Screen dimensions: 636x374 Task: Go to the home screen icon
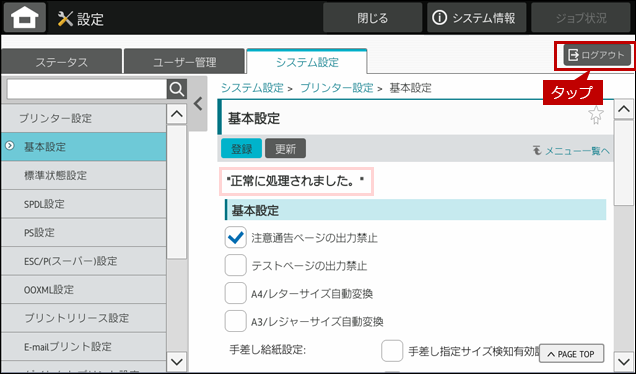(25, 17)
